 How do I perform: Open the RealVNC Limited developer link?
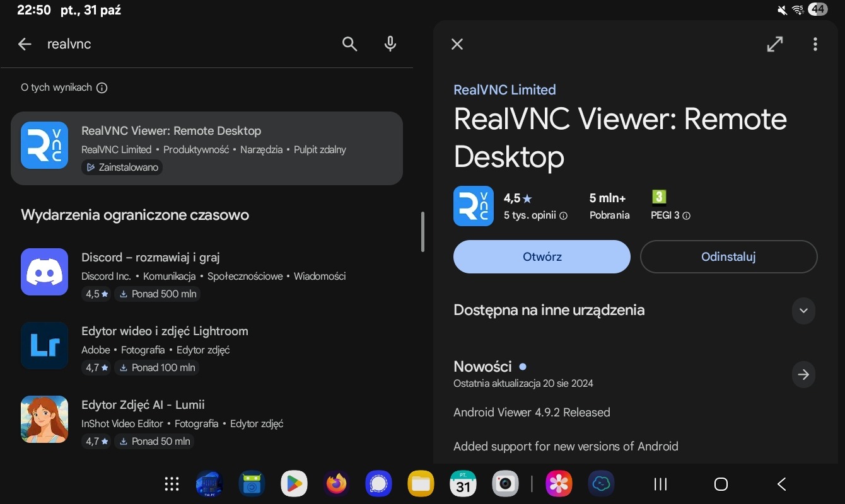point(504,90)
